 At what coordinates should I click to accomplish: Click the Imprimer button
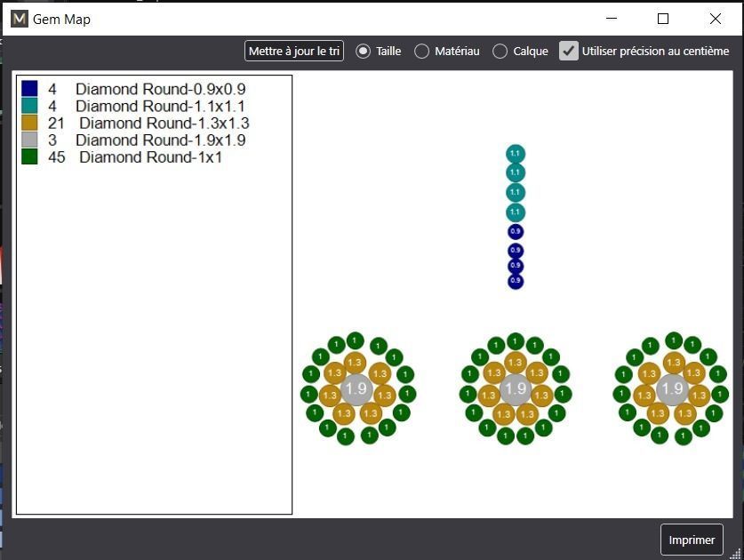tap(692, 540)
